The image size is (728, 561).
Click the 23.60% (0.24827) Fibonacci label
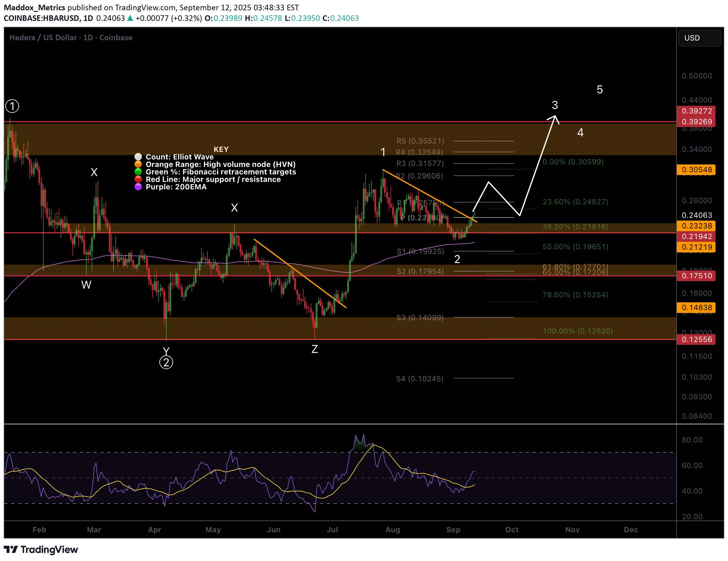[x=576, y=202]
